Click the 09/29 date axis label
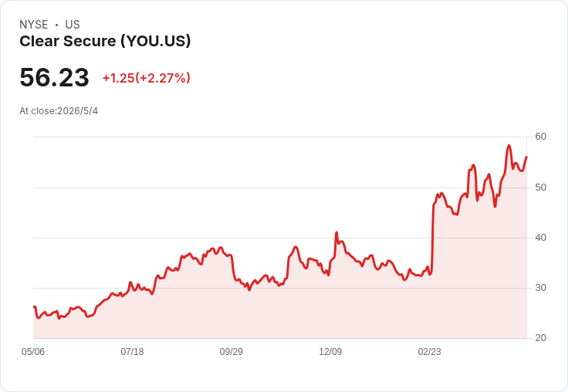The image size is (568, 392). [231, 352]
